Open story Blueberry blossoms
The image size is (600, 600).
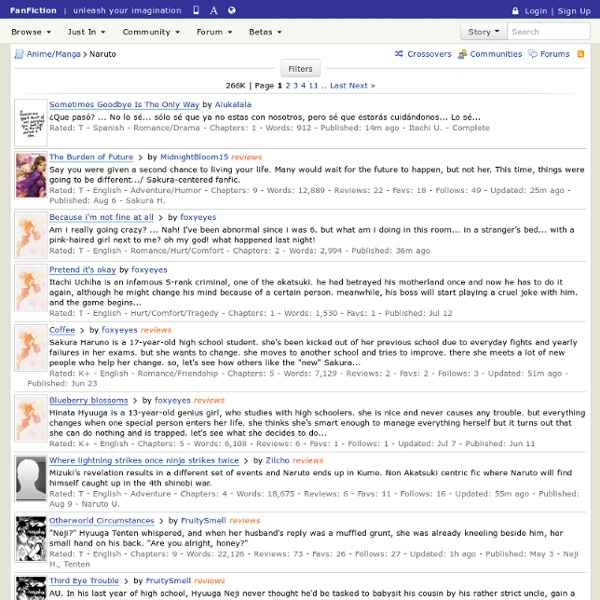[88, 400]
